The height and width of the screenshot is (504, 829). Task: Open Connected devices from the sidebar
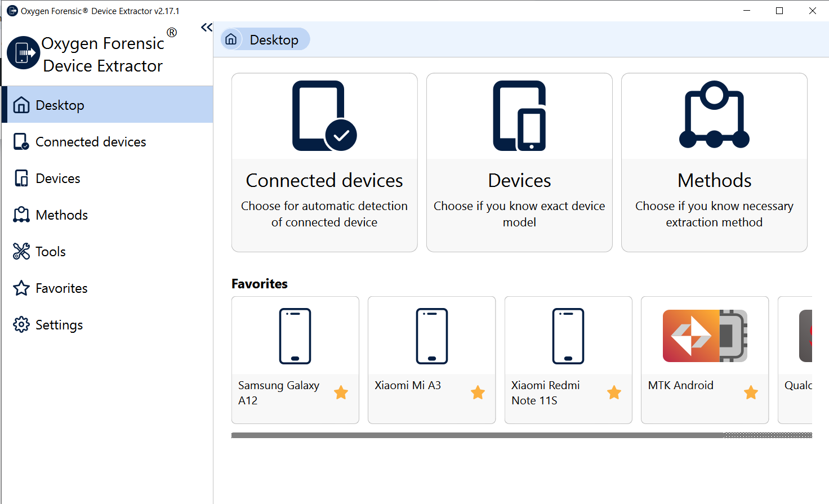coord(108,142)
